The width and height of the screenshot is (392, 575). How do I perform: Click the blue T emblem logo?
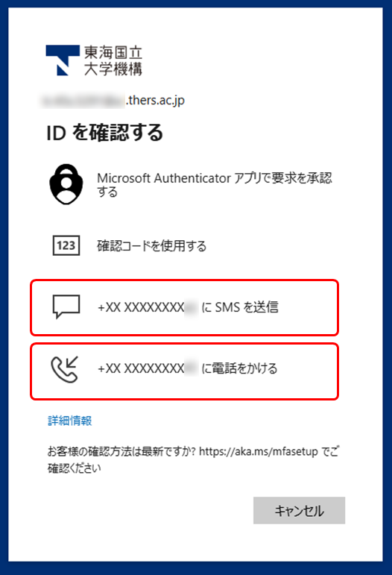click(x=63, y=60)
